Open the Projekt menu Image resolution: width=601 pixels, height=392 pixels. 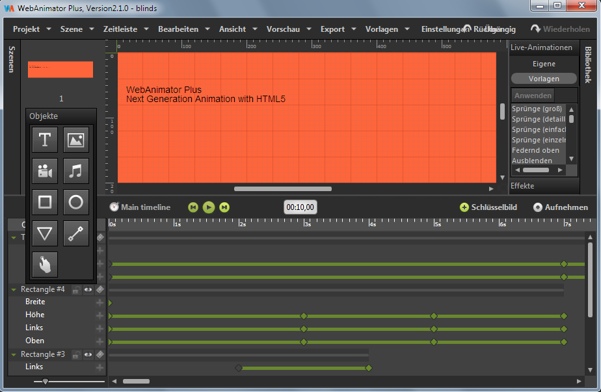tap(26, 29)
